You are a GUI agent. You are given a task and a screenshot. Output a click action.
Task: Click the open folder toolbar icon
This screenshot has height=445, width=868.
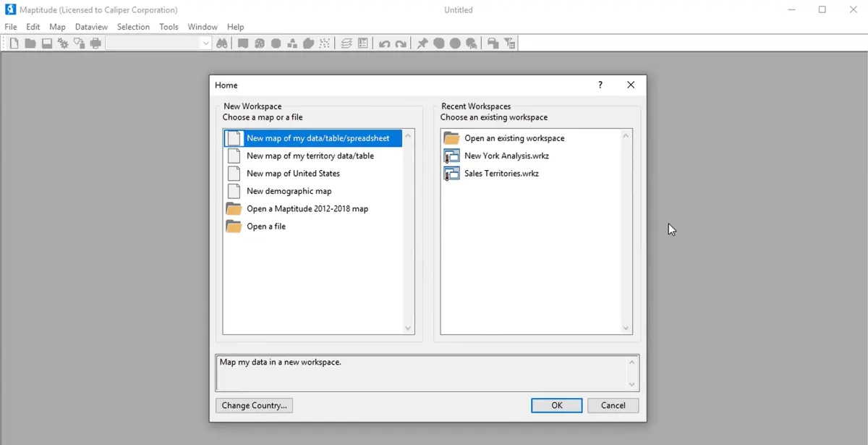pos(30,43)
